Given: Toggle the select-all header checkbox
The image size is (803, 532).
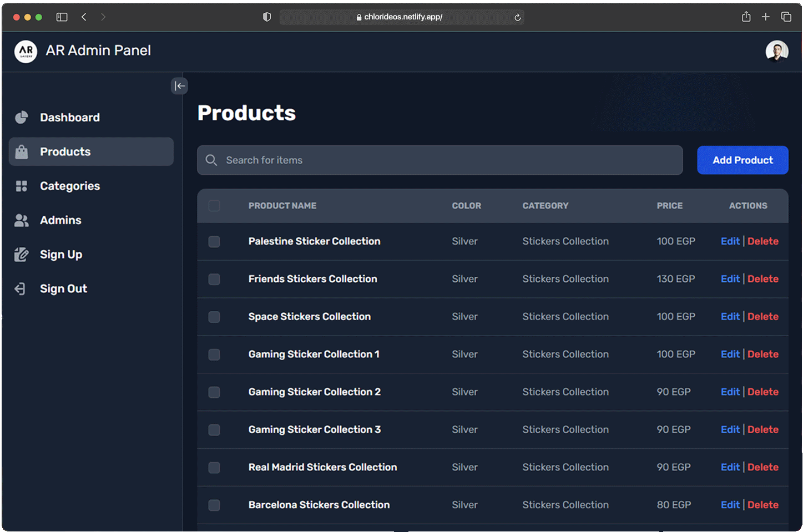Looking at the screenshot, I should click(214, 206).
